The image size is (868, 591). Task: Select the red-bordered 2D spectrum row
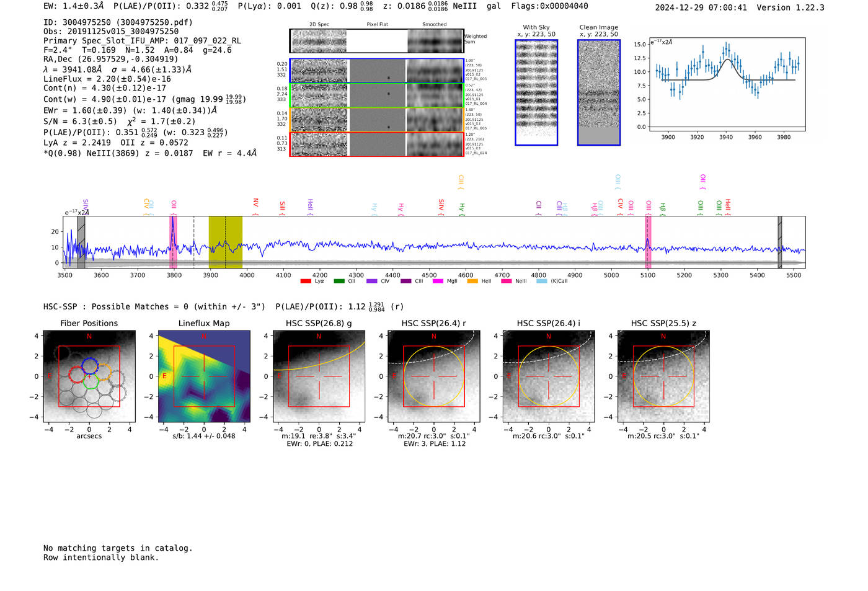pos(377,144)
